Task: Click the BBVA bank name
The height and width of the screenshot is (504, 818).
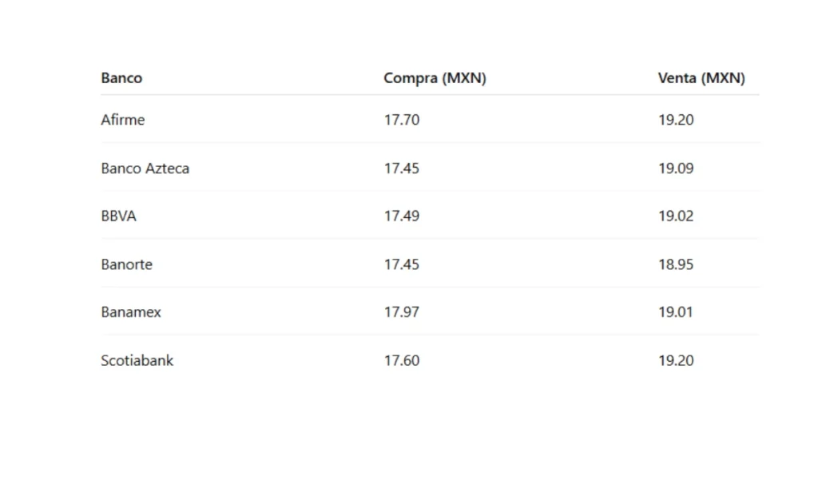Action: tap(118, 216)
